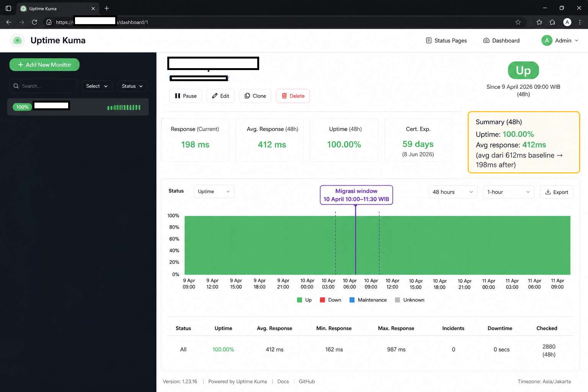
Task: Click Powered by Uptime Kuma link
Action: click(237, 381)
